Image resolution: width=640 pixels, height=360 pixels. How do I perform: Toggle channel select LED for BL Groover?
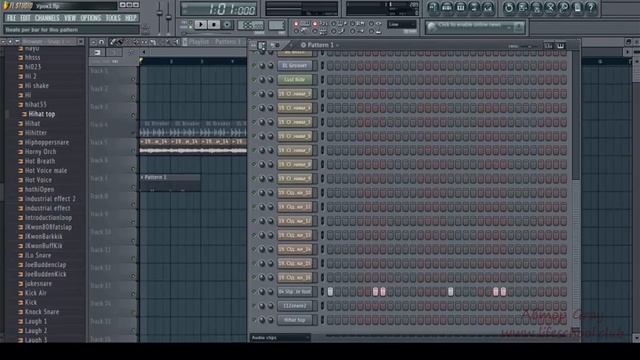[322, 65]
